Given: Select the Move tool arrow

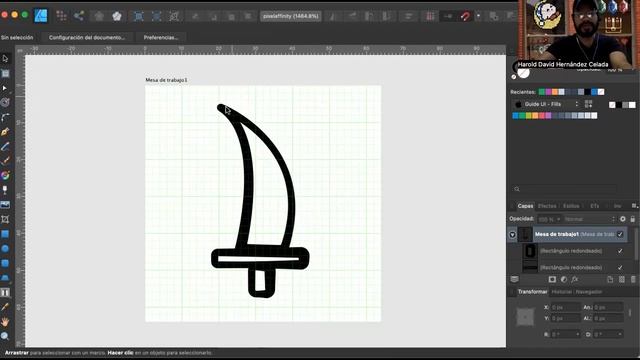Looking at the screenshot, I should coord(5,59).
